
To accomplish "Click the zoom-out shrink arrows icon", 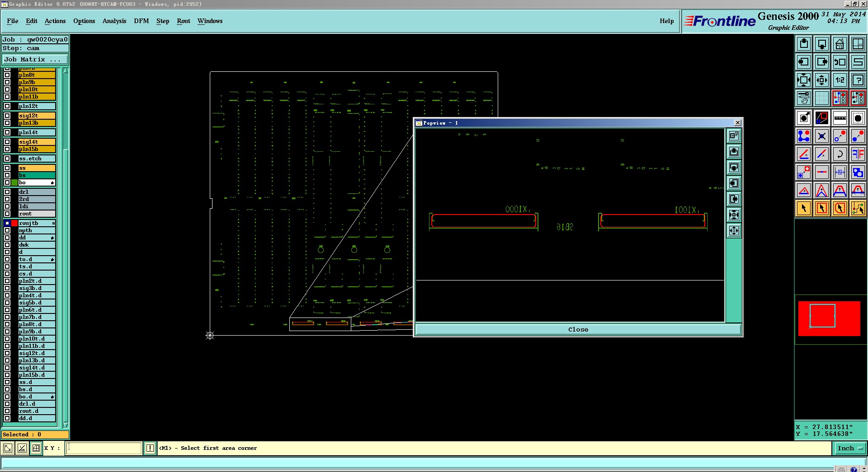I will [x=822, y=80].
